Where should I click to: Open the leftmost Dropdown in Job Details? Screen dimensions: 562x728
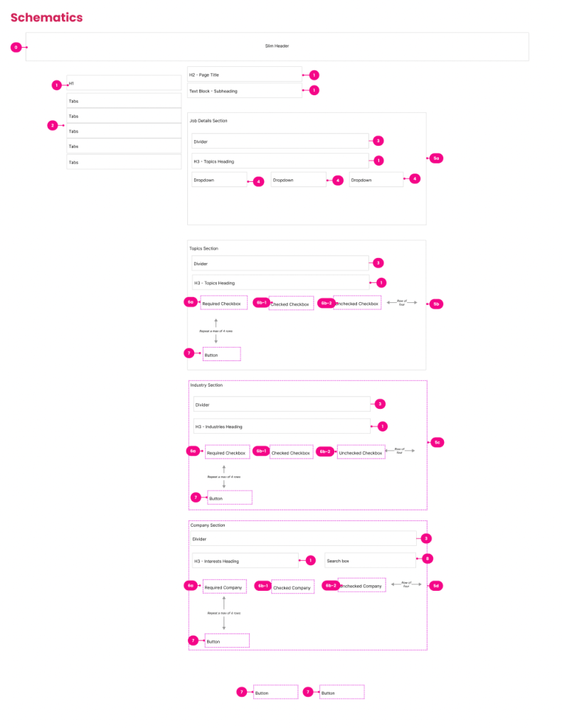tap(219, 180)
